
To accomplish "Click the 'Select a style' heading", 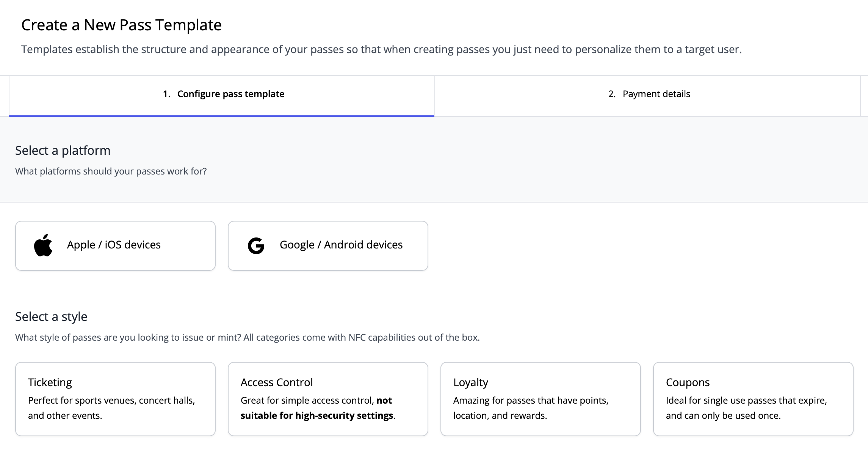I will tap(51, 317).
